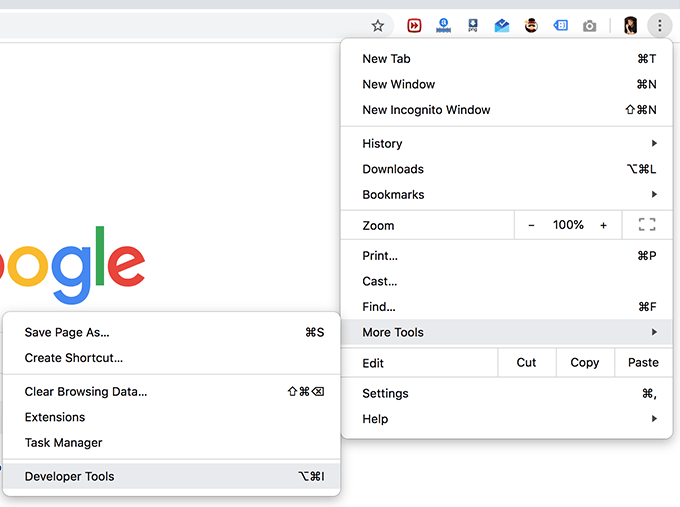Click the bookmark star icon
This screenshot has width=680, height=507.
pyautogui.click(x=378, y=26)
